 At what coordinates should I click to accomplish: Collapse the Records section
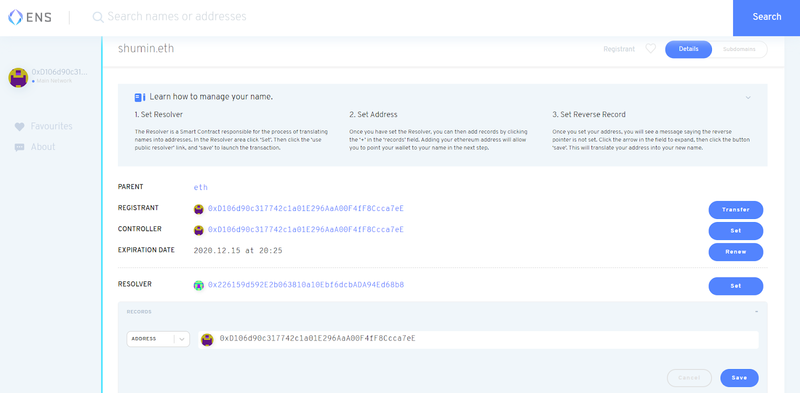coord(756,312)
